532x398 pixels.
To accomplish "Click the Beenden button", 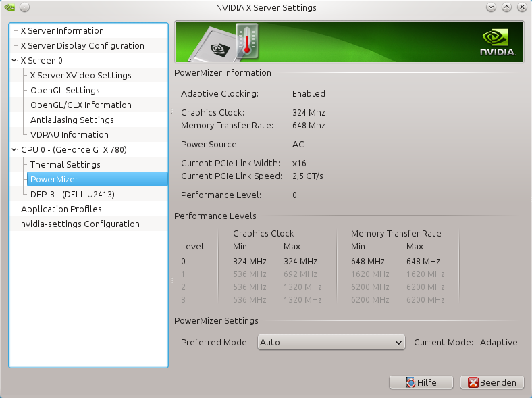I will [x=492, y=382].
